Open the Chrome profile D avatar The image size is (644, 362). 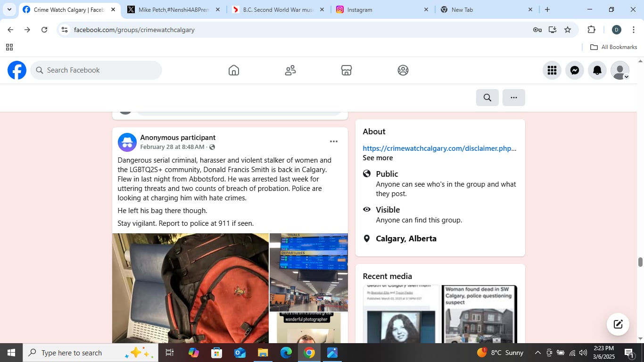click(x=616, y=30)
